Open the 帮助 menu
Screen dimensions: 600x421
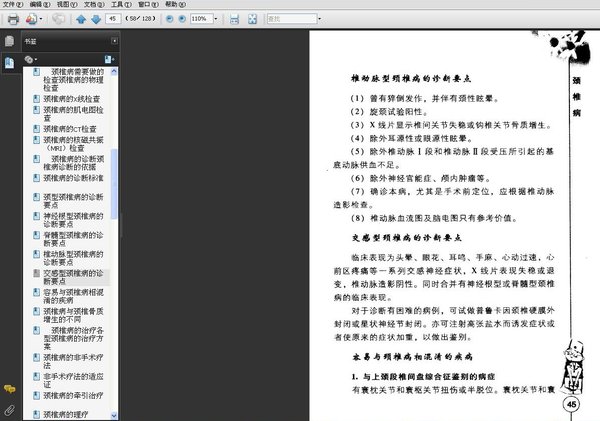tap(175, 4)
